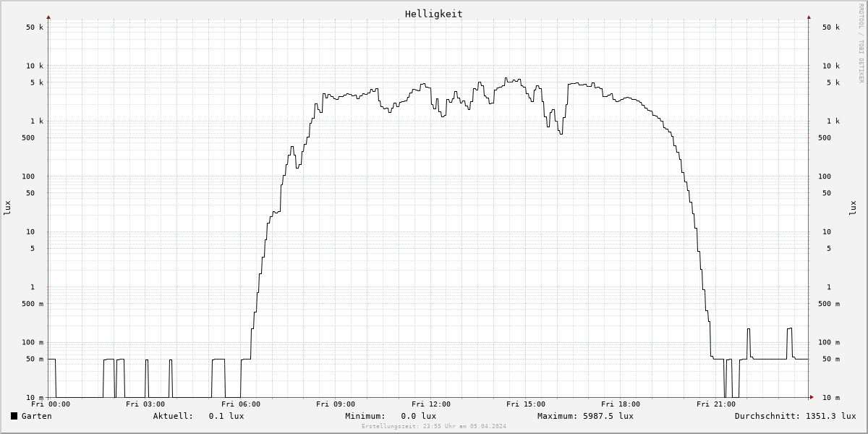This screenshot has height=434, width=868.
Task: Click the 50 k label on left axis
Action: 35,27
